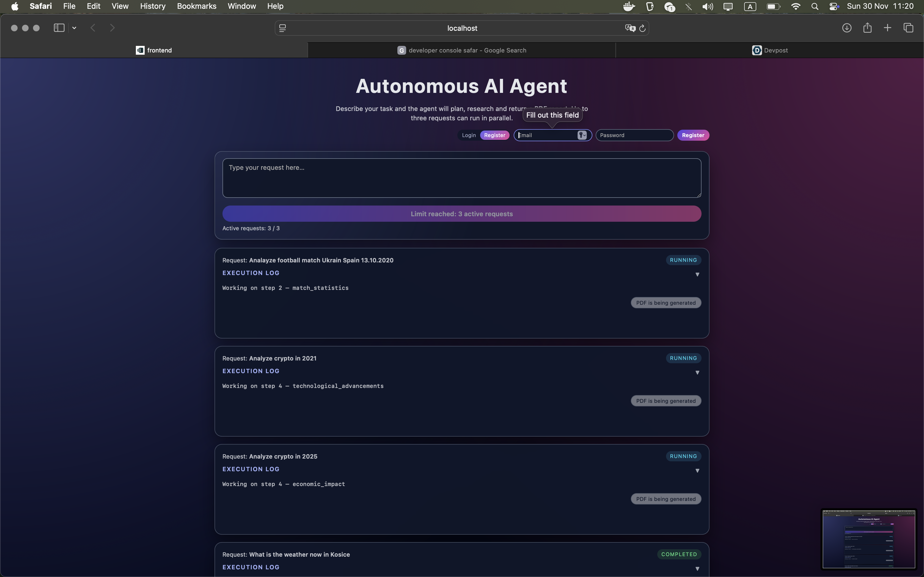Click the Share icon in Safari toolbar
The height and width of the screenshot is (577, 924).
click(867, 28)
